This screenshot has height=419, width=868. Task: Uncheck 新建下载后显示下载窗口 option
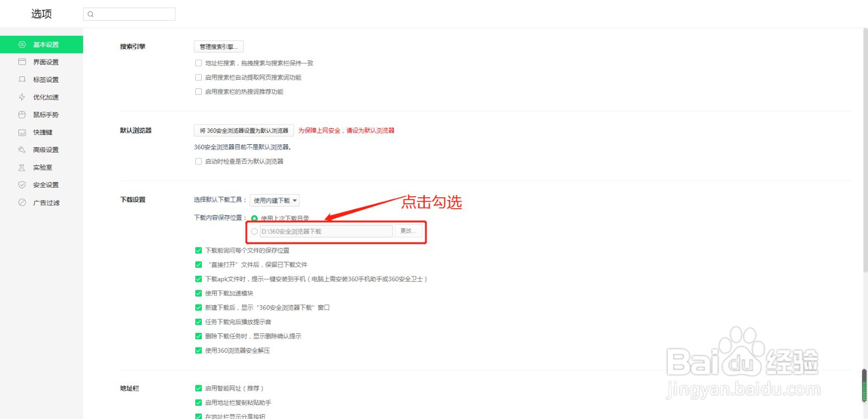pos(199,307)
